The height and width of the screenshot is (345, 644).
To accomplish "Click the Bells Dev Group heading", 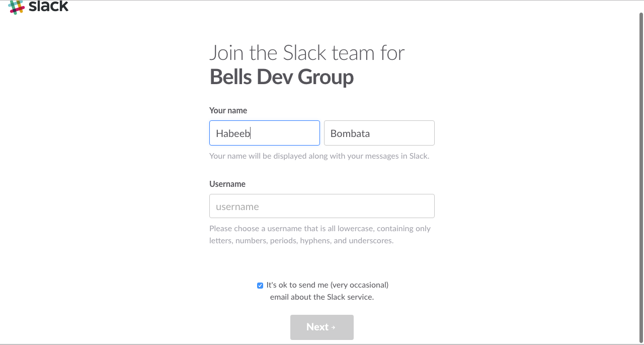I will coord(281,77).
